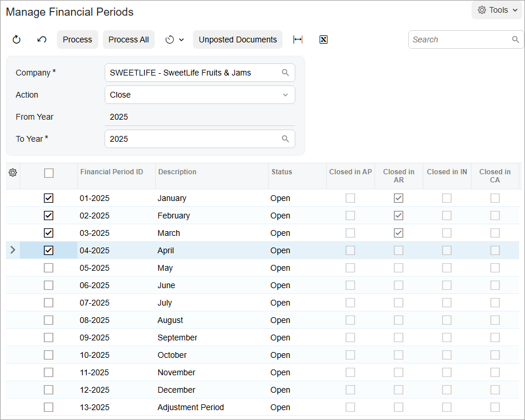Click the Closed in AR column header

399,175
